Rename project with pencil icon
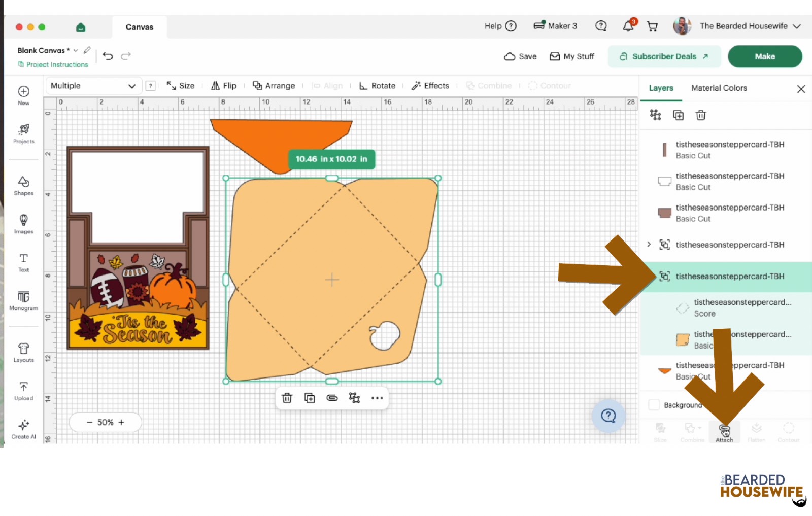The height and width of the screenshot is (516, 812). (87, 50)
